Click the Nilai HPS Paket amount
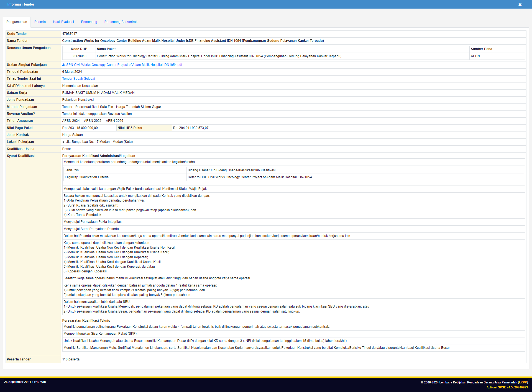The image size is (532, 392). tap(191, 128)
